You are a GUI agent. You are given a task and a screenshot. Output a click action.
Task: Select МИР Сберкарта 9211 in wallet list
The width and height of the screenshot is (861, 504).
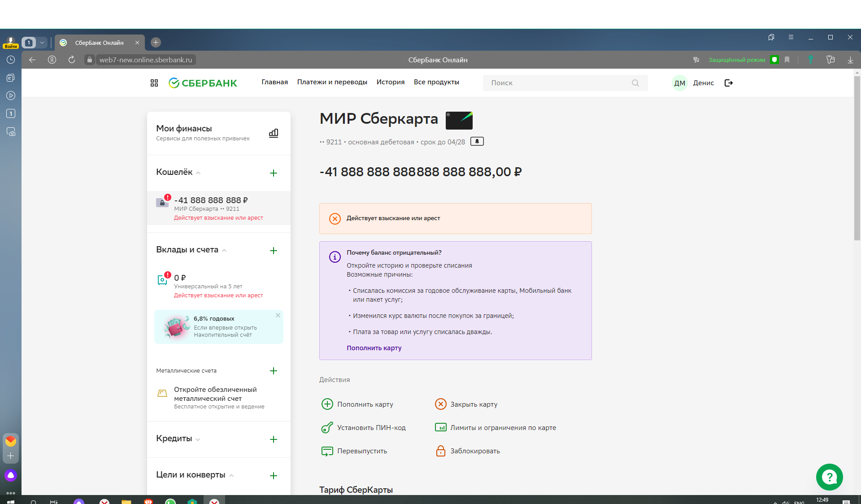219,208
